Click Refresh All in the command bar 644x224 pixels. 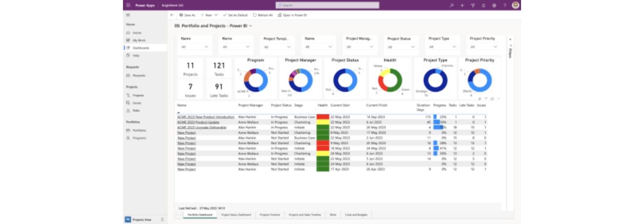263,15
